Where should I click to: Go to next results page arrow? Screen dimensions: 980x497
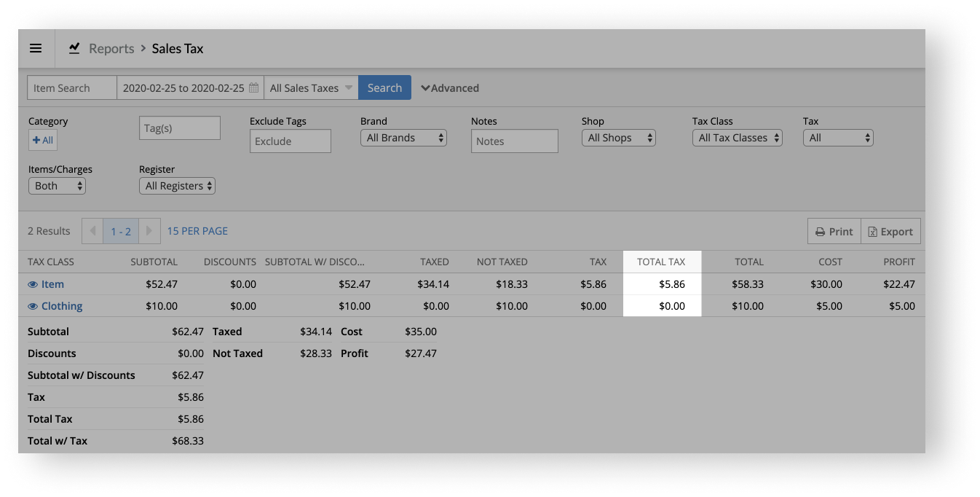click(149, 231)
